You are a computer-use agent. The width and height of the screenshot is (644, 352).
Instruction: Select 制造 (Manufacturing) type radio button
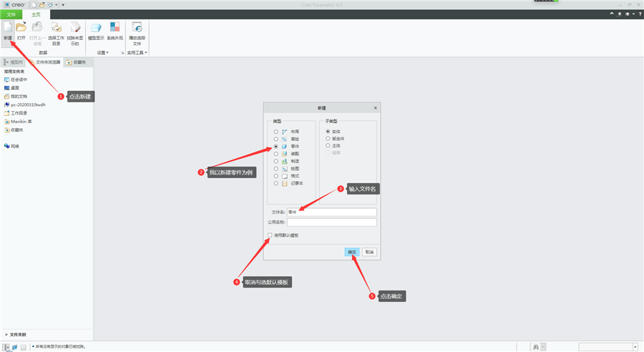(x=275, y=161)
